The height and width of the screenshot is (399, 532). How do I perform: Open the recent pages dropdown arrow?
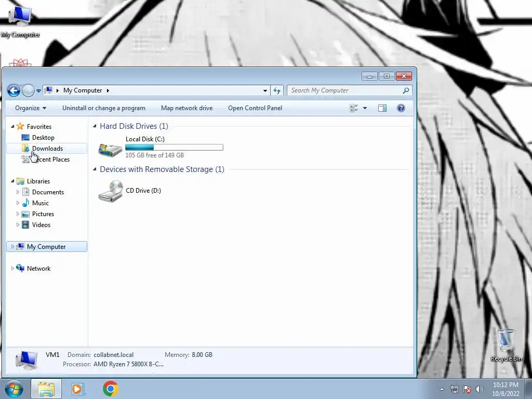pyautogui.click(x=38, y=90)
